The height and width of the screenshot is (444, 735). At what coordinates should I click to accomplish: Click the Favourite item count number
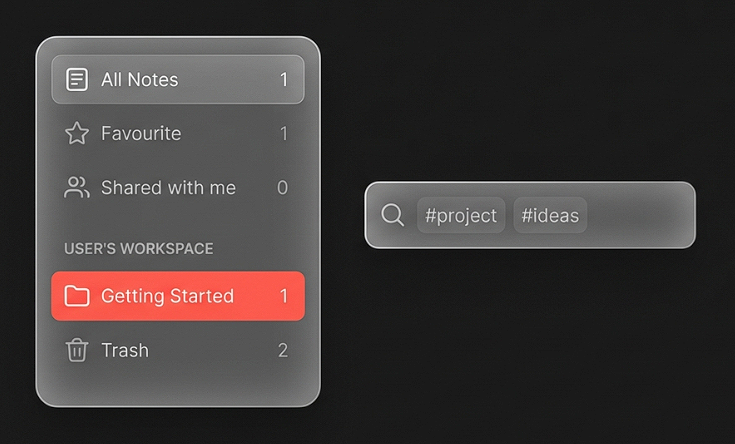284,134
